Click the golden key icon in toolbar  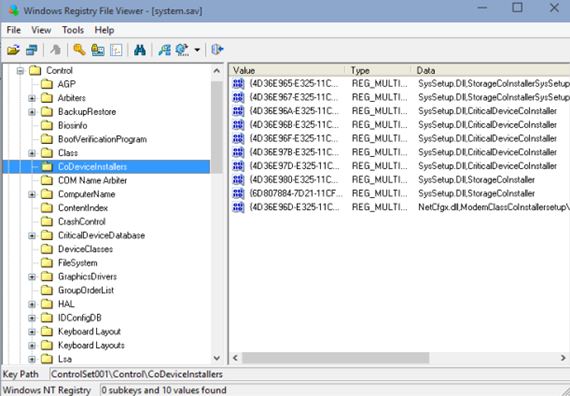click(x=79, y=49)
